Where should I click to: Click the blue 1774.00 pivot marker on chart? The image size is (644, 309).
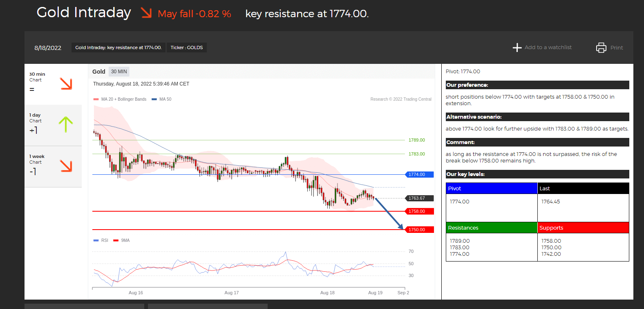pos(419,174)
